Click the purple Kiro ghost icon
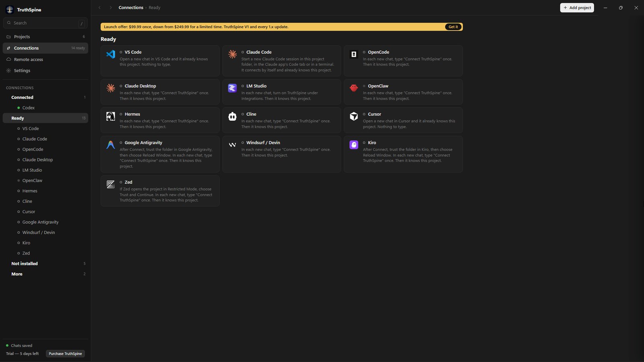 click(x=354, y=145)
